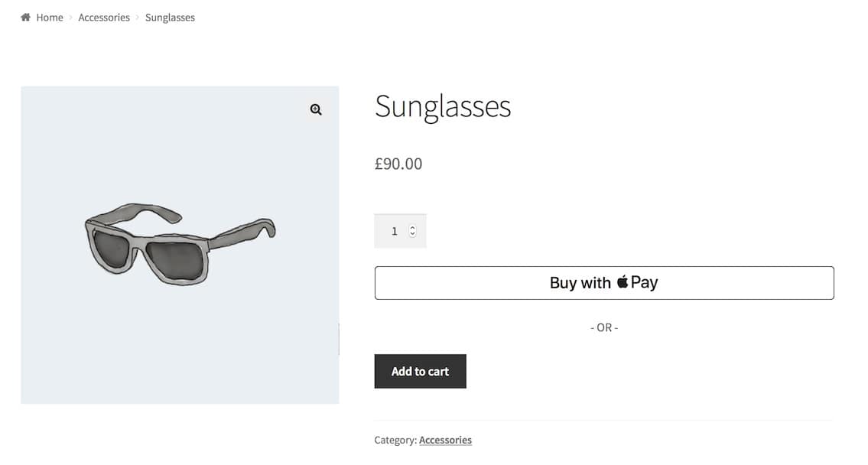
Task: Click the Home icon in breadcrumb
Action: pos(25,17)
